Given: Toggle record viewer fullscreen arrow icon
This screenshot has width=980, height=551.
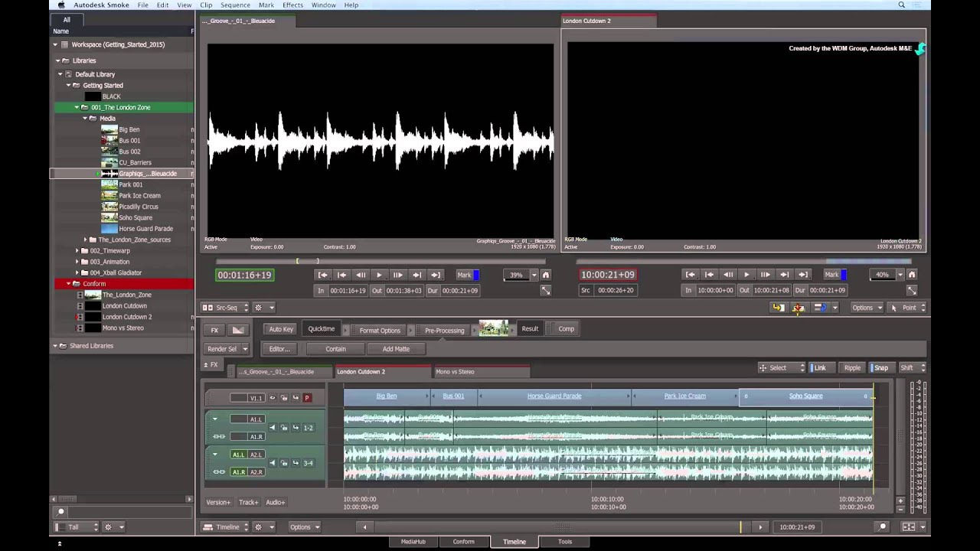Looking at the screenshot, I should (x=912, y=291).
